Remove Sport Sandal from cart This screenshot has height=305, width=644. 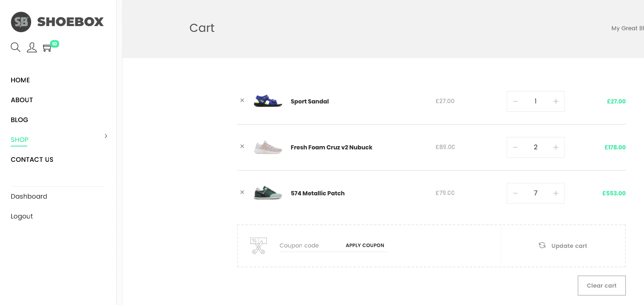(x=242, y=101)
